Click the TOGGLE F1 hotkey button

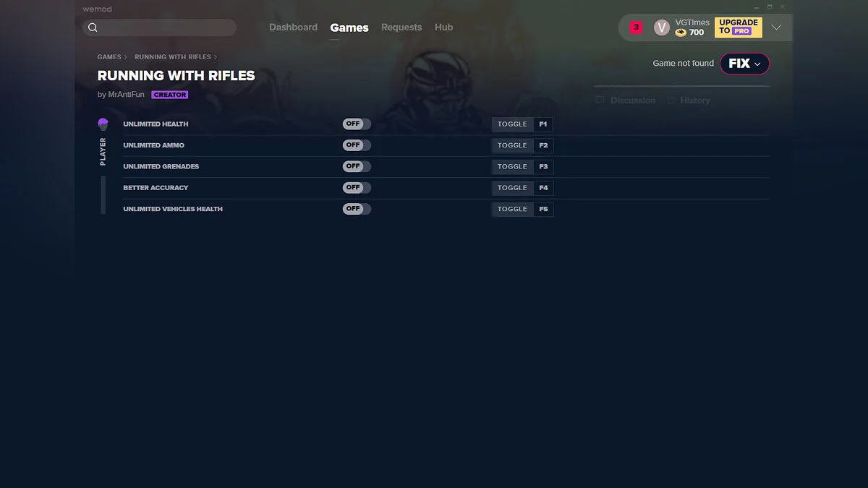[522, 124]
